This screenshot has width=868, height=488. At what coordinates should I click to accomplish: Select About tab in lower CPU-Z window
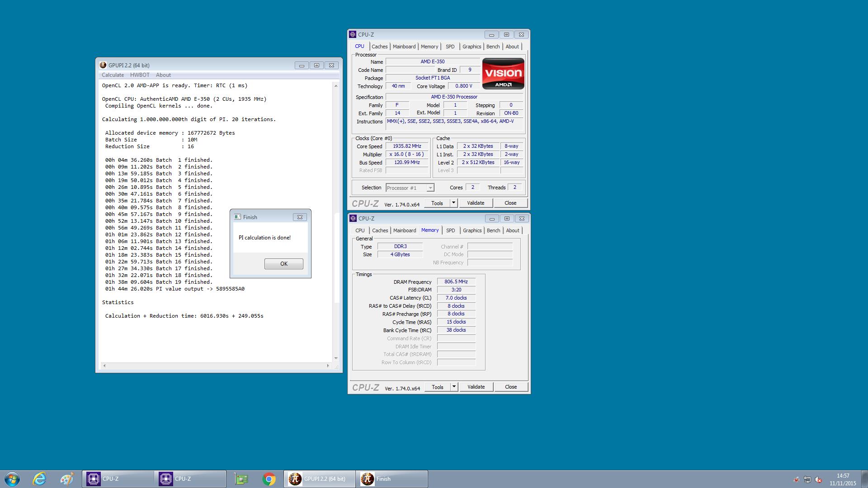pos(513,230)
